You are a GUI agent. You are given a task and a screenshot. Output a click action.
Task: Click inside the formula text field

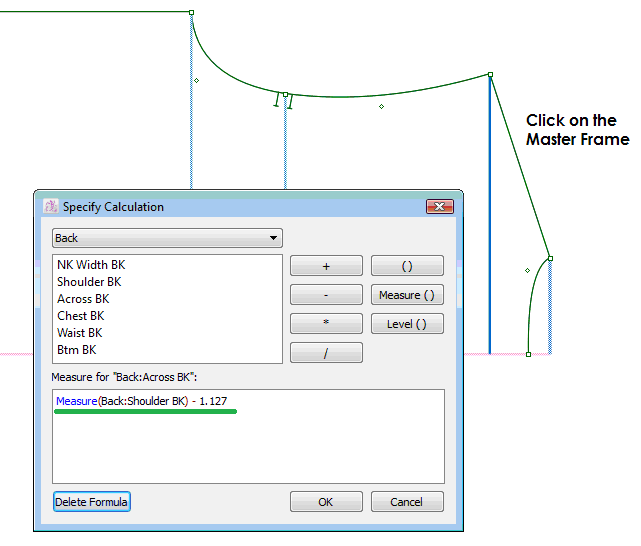pyautogui.click(x=248, y=440)
